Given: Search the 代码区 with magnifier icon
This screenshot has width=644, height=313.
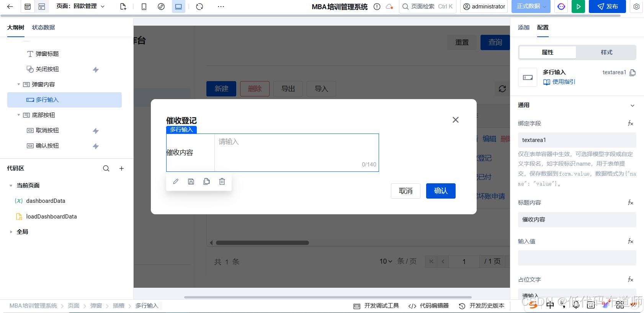Looking at the screenshot, I should 106,168.
